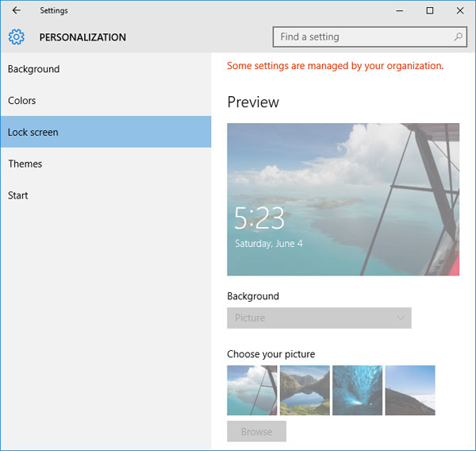Go to the Colors section
476x451 pixels.
pos(22,101)
